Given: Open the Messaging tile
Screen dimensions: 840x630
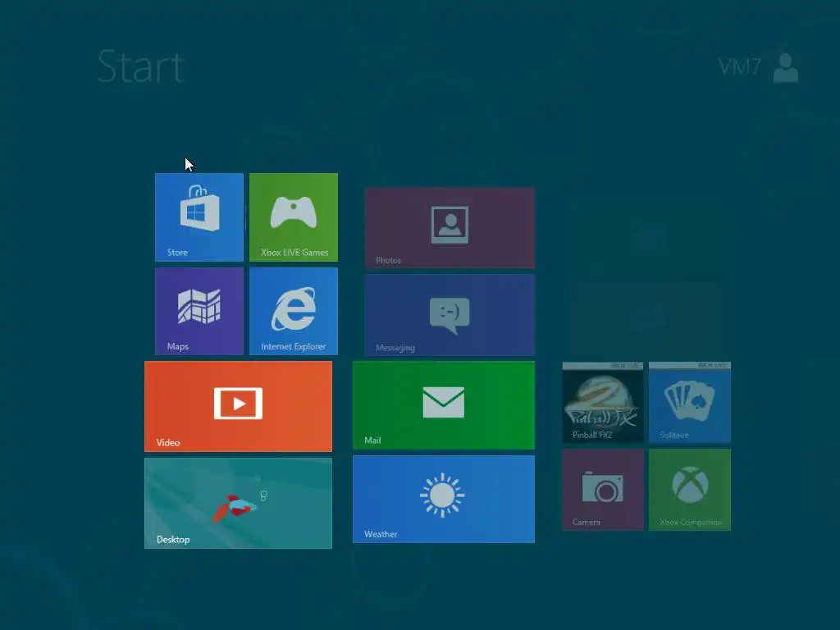Looking at the screenshot, I should [x=450, y=315].
